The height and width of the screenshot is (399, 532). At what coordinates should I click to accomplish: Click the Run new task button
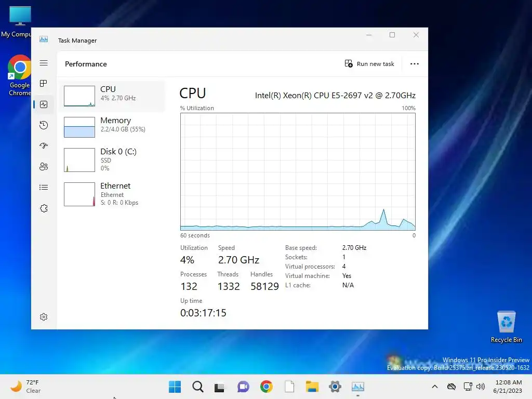pos(369,64)
